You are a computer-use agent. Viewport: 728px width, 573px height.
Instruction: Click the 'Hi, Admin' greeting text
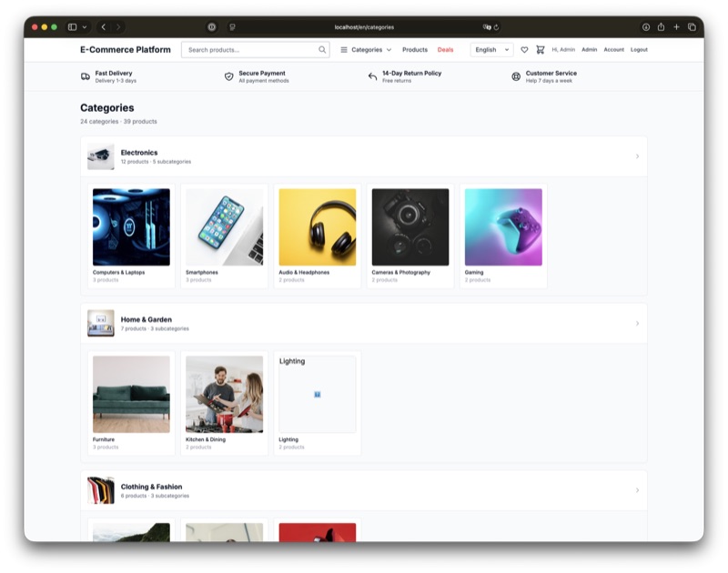pos(563,50)
